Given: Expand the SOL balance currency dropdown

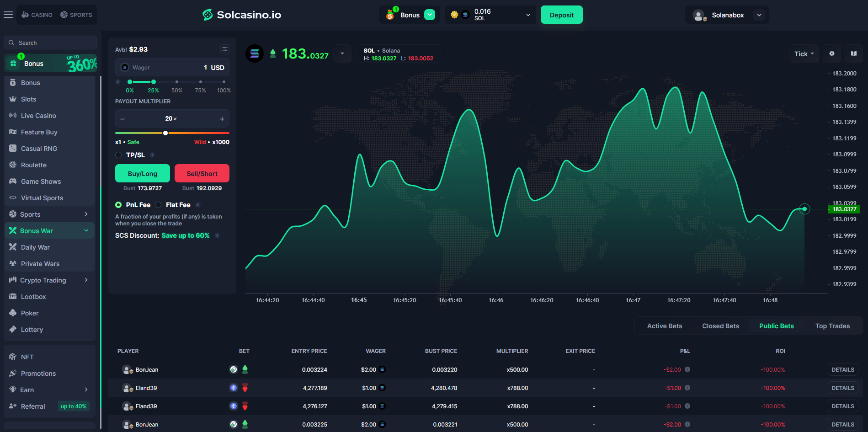Looking at the screenshot, I should pos(528,15).
